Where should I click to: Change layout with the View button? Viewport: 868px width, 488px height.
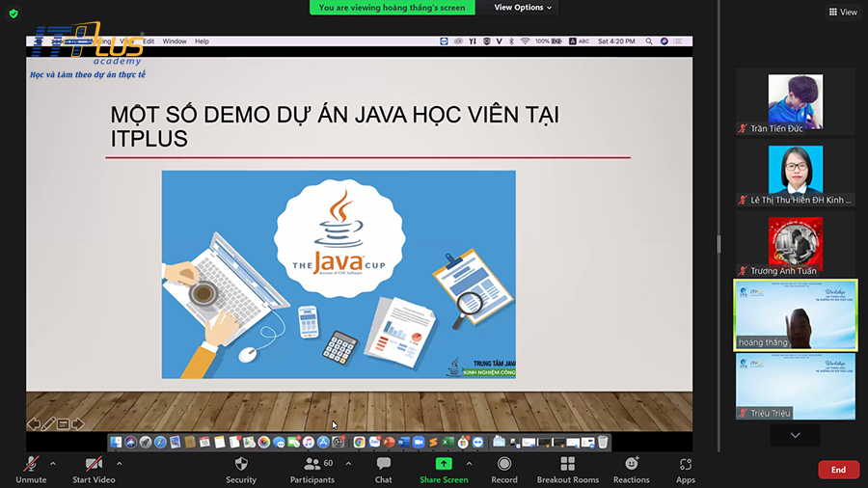click(x=842, y=13)
